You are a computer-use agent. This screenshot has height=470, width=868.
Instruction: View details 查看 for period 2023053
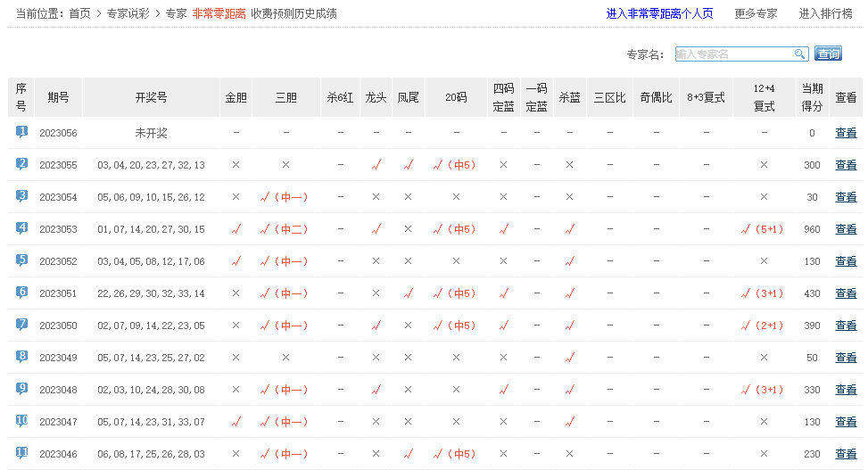tap(845, 229)
